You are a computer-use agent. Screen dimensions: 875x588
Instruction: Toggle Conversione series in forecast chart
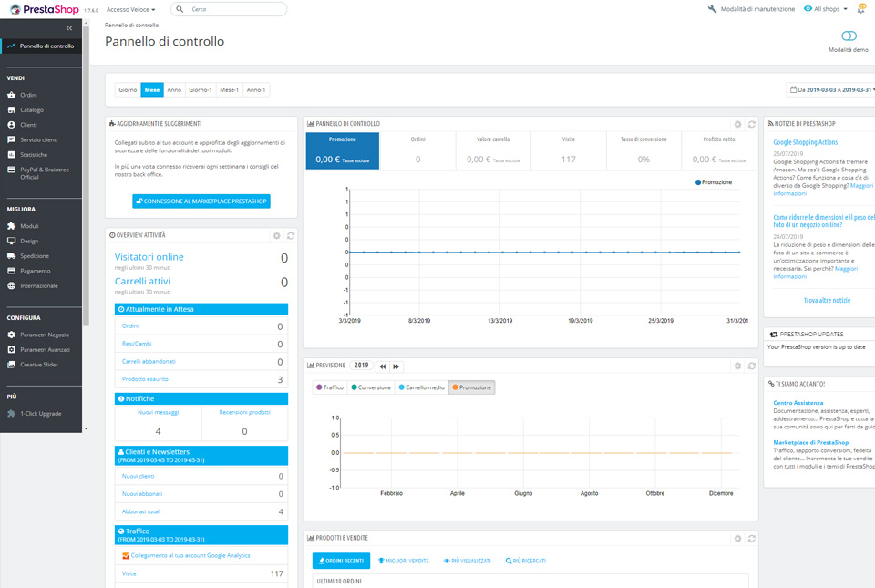(371, 387)
